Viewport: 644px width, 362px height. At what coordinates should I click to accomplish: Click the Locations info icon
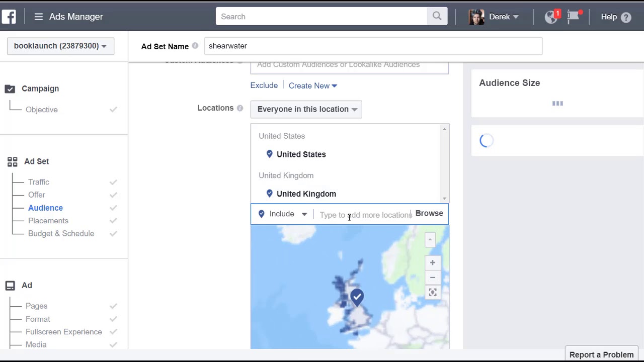click(240, 108)
